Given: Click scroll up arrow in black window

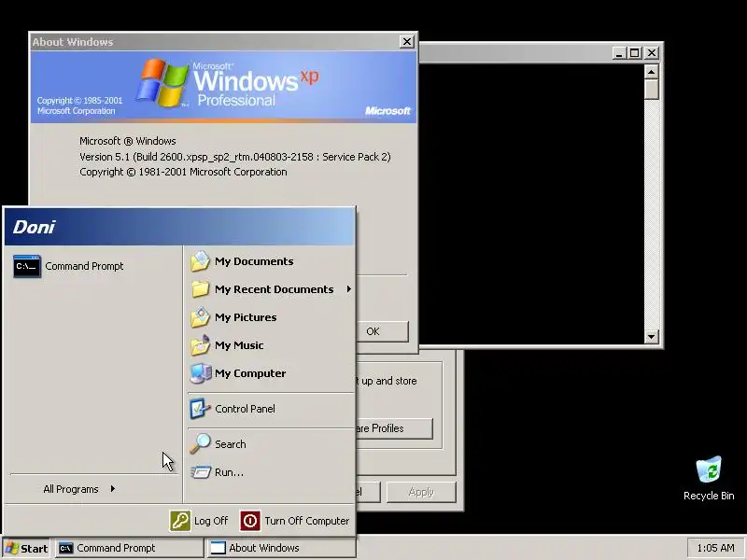Looking at the screenshot, I should 651,72.
